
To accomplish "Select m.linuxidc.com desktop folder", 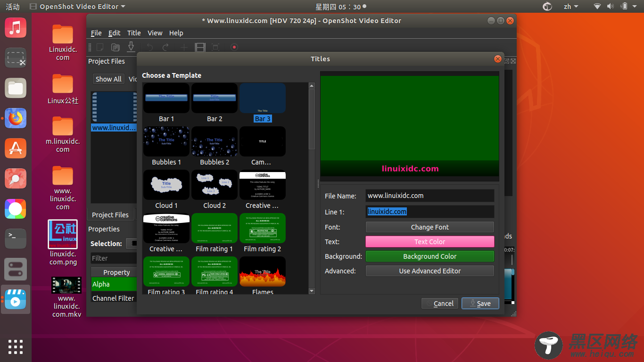I will click(x=63, y=135).
